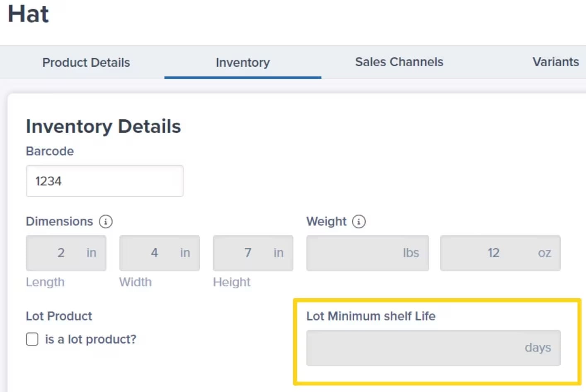Enable the 'is a lot product?' checkbox
The height and width of the screenshot is (392, 586).
point(32,339)
